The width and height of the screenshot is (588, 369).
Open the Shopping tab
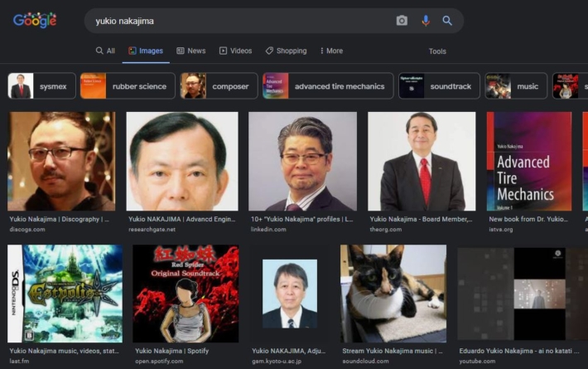(286, 51)
